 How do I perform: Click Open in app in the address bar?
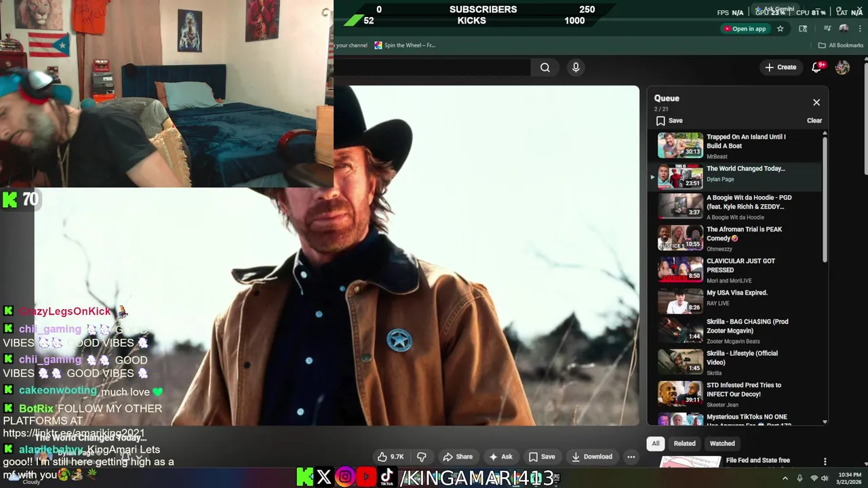click(745, 28)
